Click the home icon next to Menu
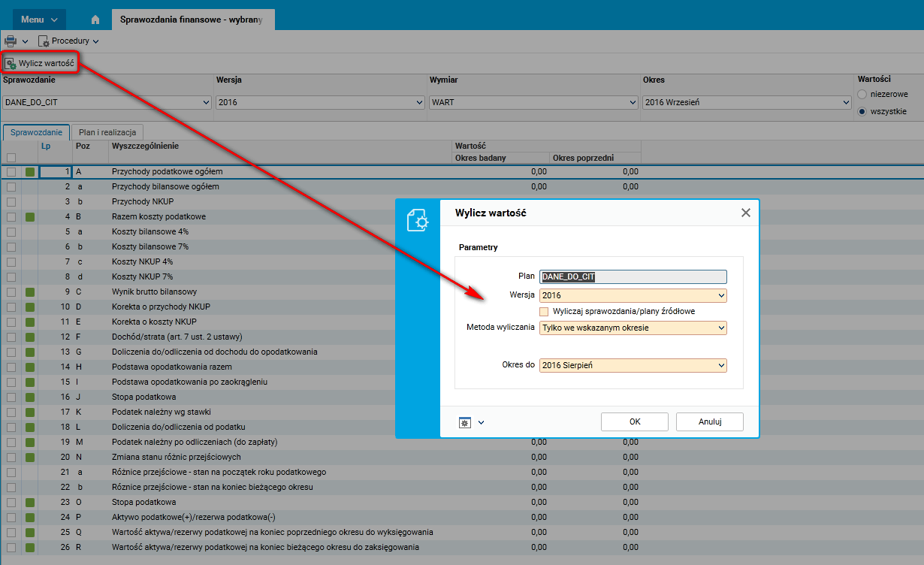The width and height of the screenshot is (924, 565). click(95, 20)
